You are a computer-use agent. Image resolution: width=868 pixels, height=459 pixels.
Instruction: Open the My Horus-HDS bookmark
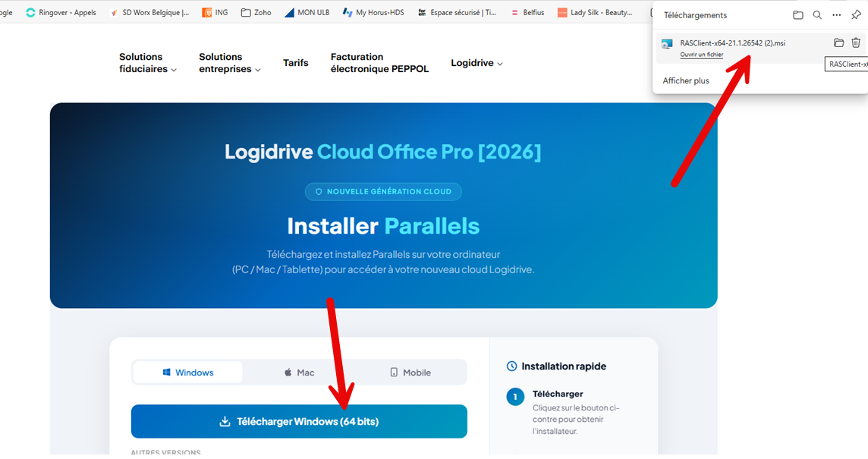click(373, 12)
